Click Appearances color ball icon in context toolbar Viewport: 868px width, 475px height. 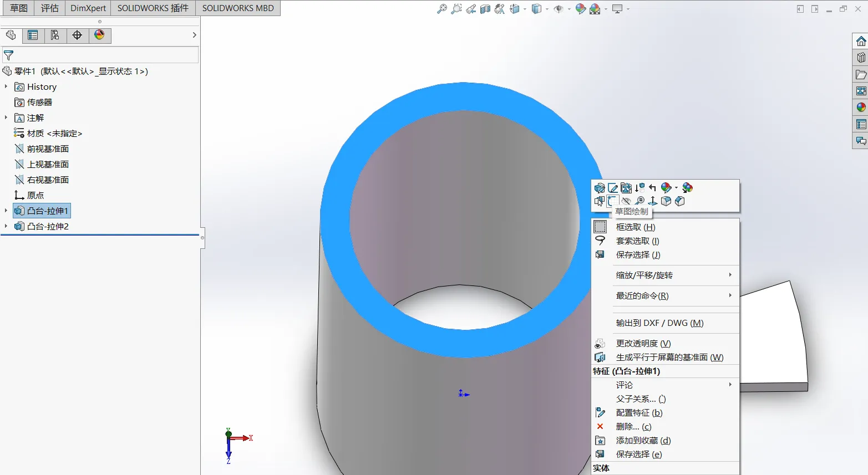coord(667,188)
